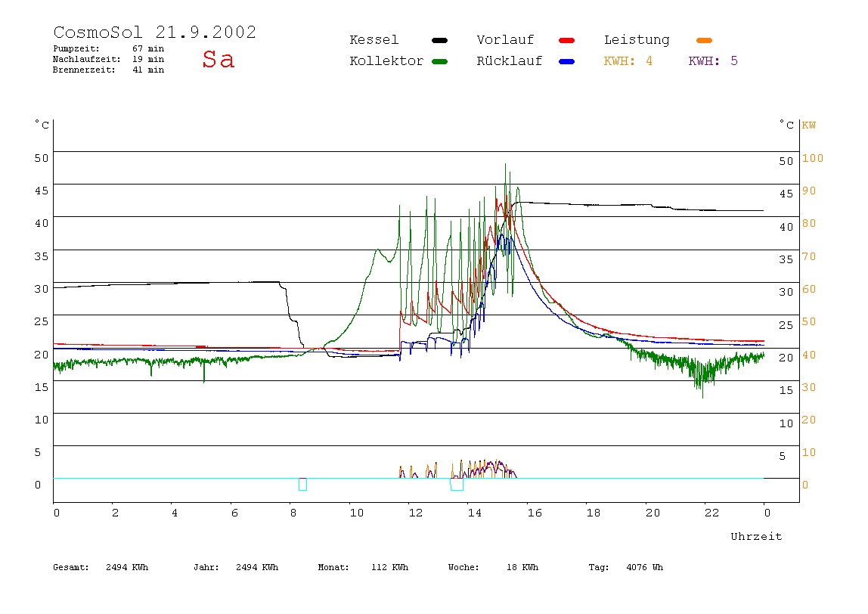Click the 'Gesamt:' footer label
The width and height of the screenshot is (868, 614).
[71, 567]
